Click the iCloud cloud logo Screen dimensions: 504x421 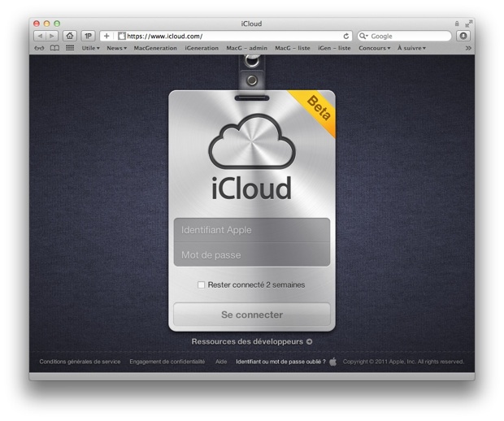[252, 141]
